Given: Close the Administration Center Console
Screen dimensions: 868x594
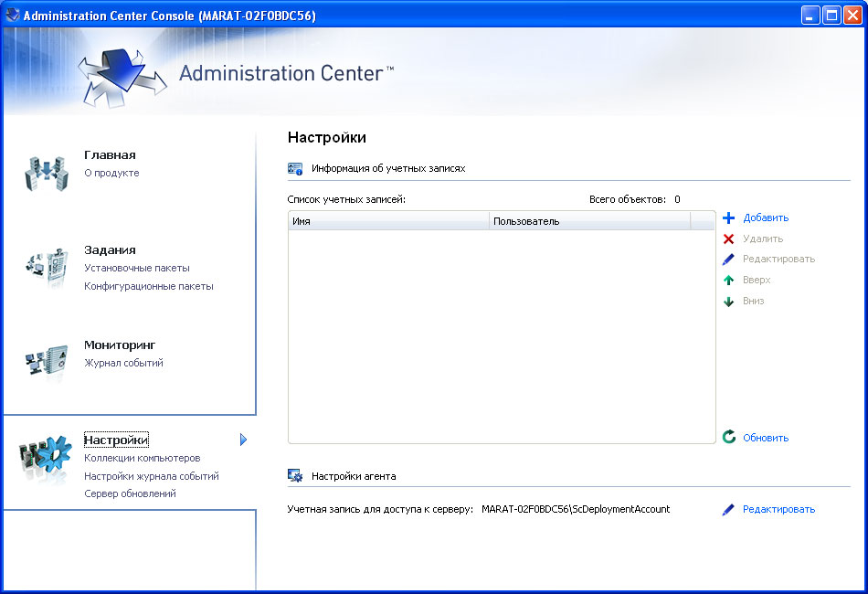Looking at the screenshot, I should tap(852, 15).
